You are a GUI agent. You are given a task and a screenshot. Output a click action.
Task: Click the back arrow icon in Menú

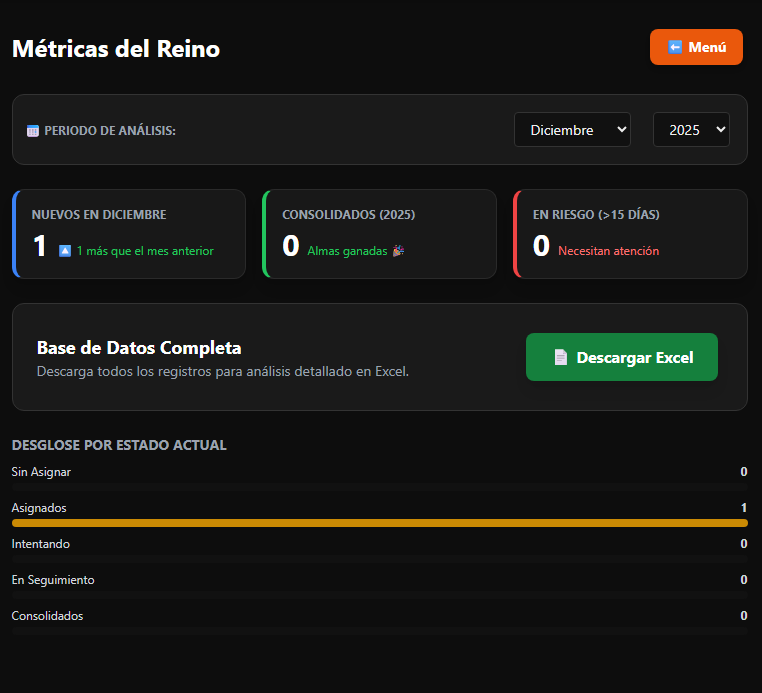(675, 47)
